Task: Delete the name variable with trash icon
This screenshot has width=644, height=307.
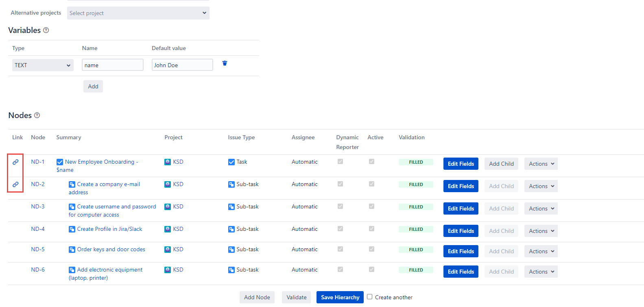Action: [x=225, y=64]
